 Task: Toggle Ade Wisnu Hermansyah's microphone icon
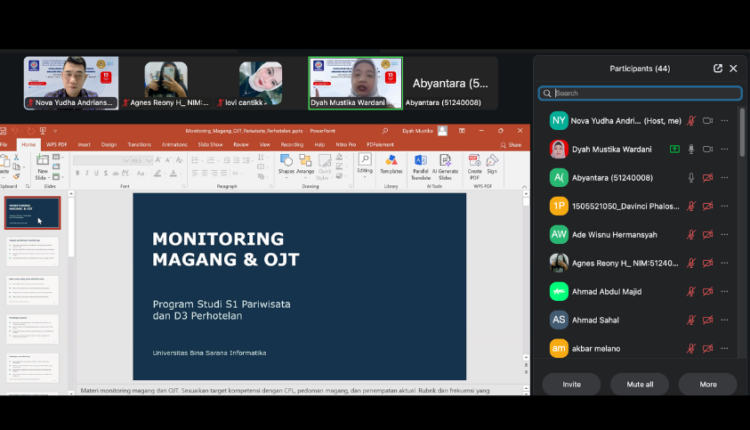pyautogui.click(x=691, y=235)
